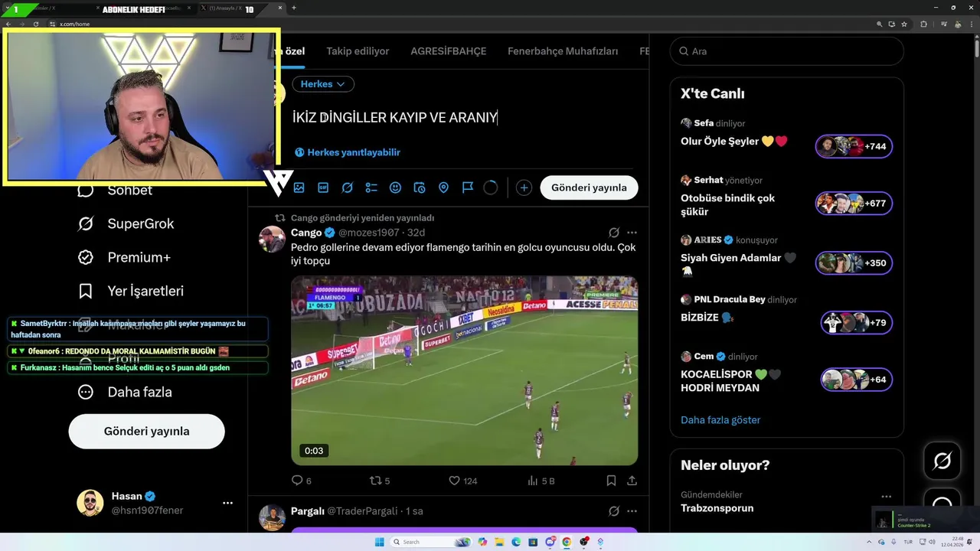Add another post with plus icon
The image size is (980, 551).
click(524, 187)
